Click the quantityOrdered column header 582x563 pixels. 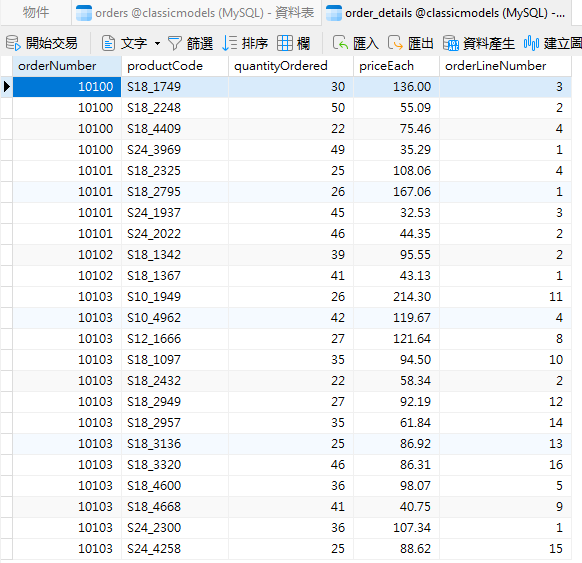pos(291,66)
